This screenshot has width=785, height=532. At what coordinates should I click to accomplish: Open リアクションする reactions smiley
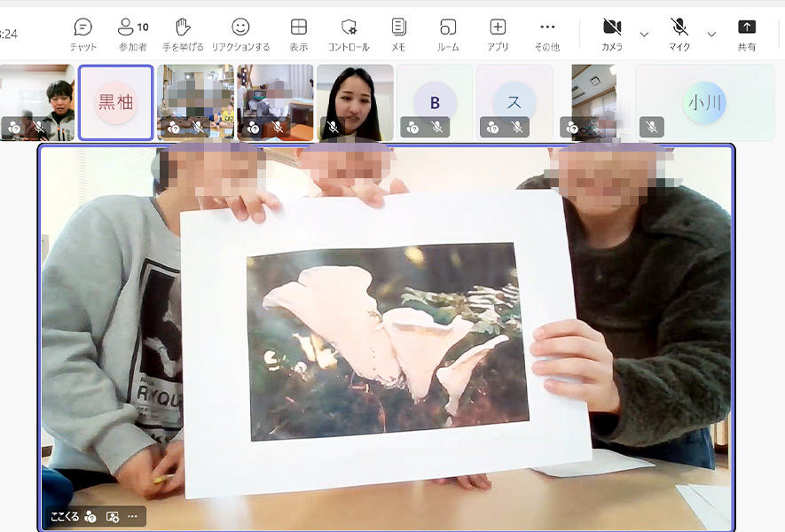coord(240,33)
